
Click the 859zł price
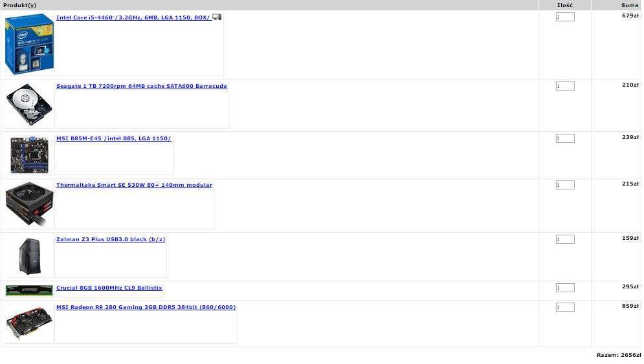pyautogui.click(x=630, y=306)
